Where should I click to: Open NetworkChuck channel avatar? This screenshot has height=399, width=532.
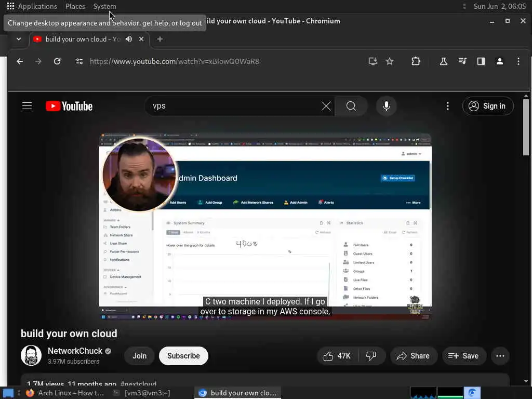click(31, 355)
